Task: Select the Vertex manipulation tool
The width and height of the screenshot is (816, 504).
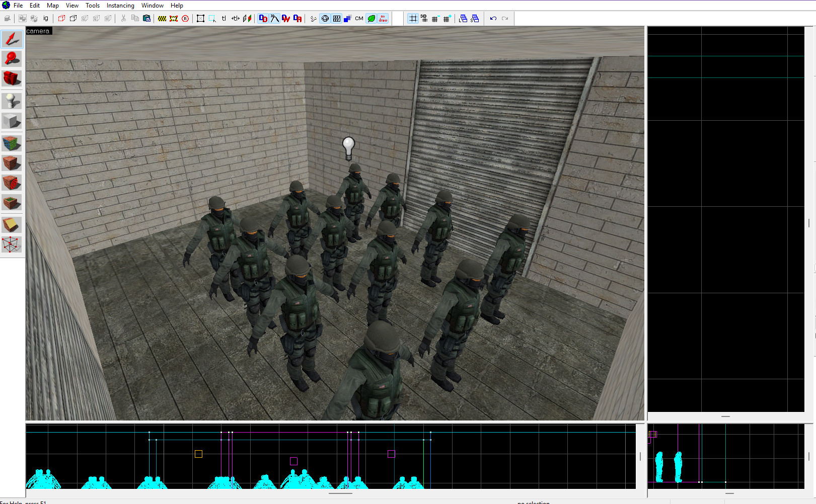Action: (x=12, y=245)
